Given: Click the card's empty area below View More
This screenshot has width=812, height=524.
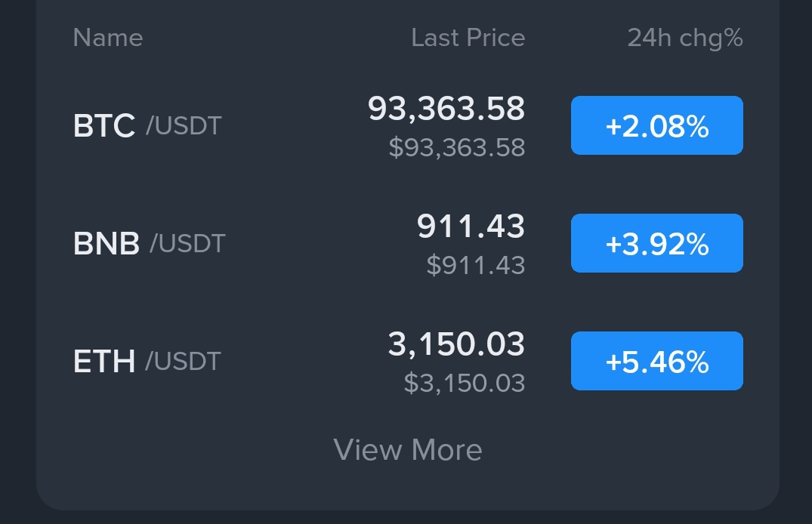Looking at the screenshot, I should coord(408,491).
